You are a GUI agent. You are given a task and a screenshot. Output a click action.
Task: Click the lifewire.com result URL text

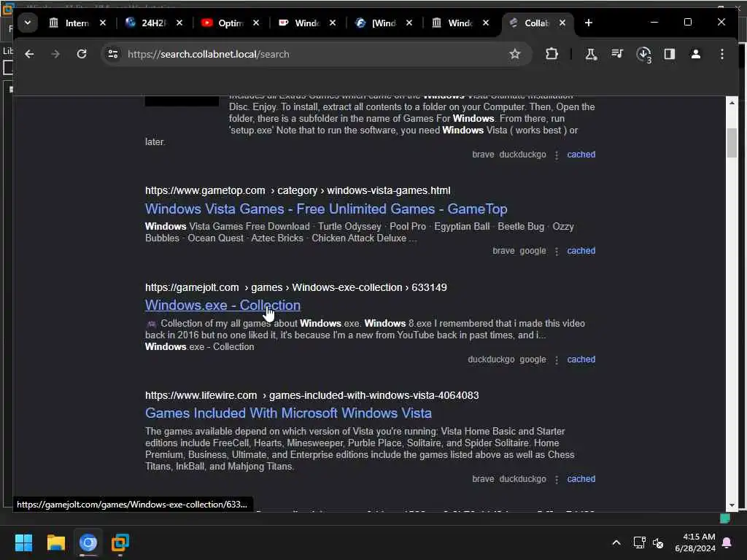(312, 396)
